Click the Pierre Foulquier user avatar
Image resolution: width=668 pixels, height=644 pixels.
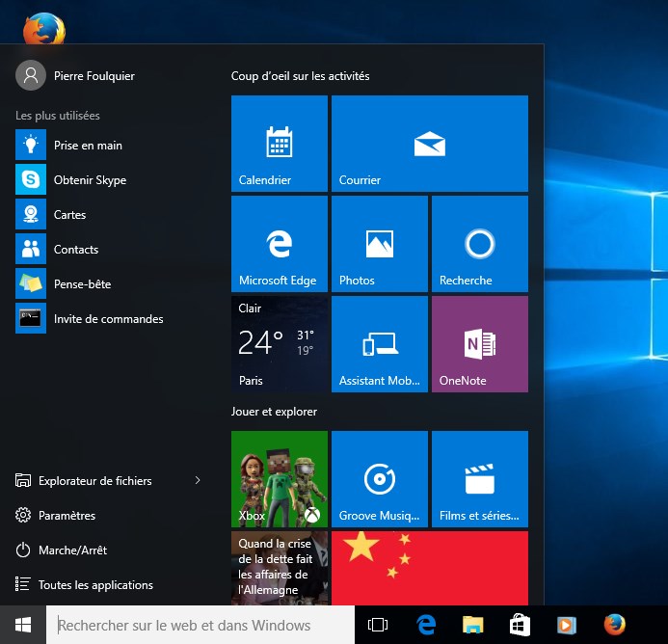coord(31,75)
